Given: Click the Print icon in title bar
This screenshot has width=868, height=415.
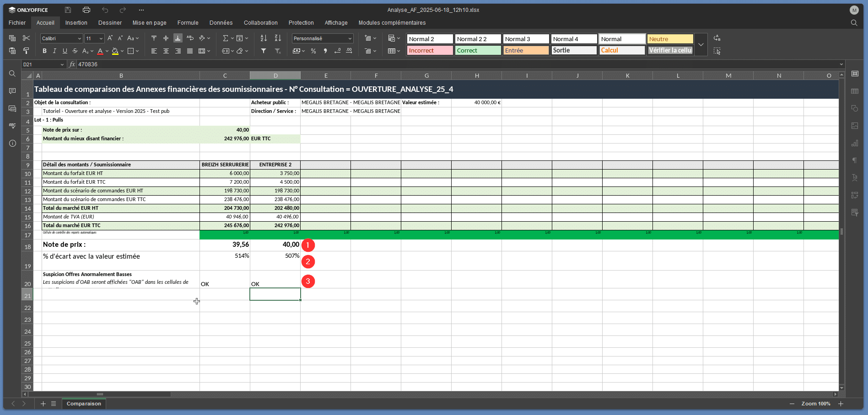Looking at the screenshot, I should tap(86, 10).
